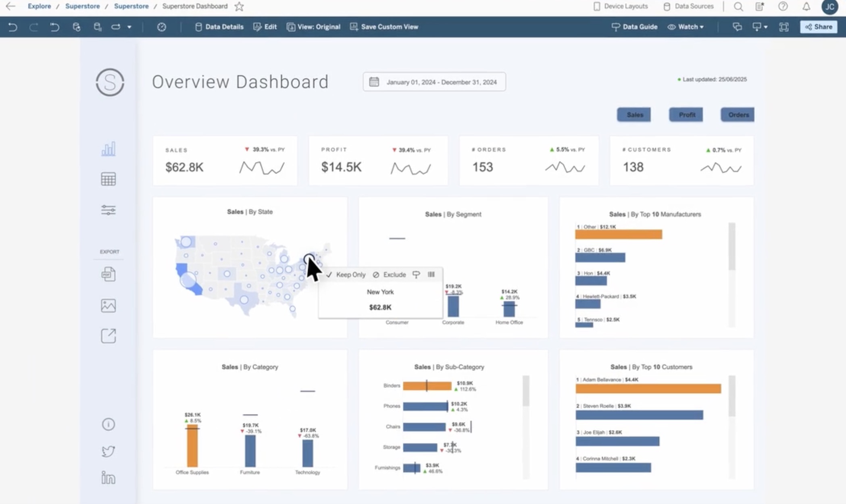Click the Top 10 Manufacturers scrollbar
The image size is (846, 504).
click(731, 247)
